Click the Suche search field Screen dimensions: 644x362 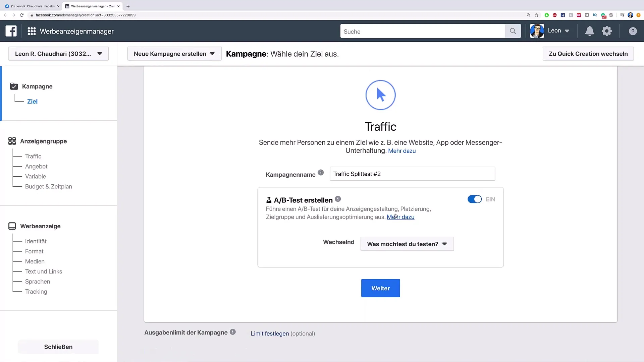423,31
